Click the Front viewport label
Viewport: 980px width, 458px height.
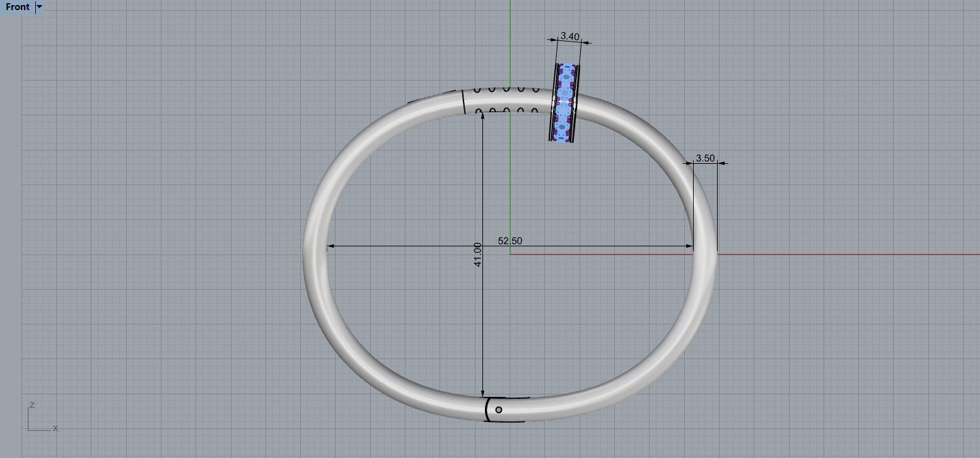(x=17, y=7)
